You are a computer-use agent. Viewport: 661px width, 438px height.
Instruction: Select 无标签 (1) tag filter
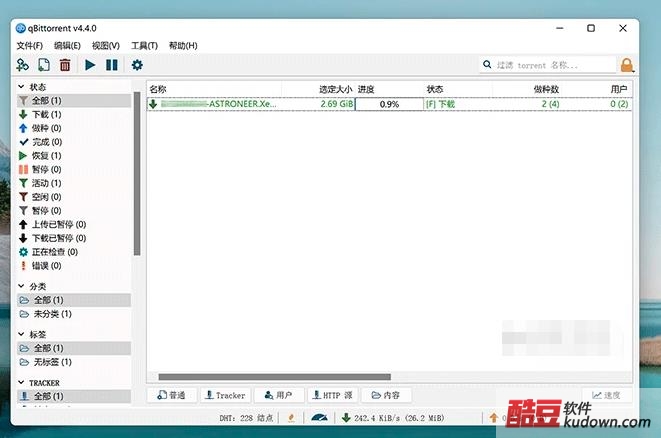[74, 362]
